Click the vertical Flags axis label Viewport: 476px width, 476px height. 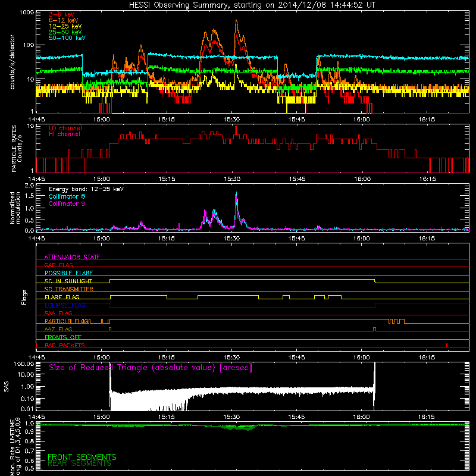pyautogui.click(x=24, y=297)
